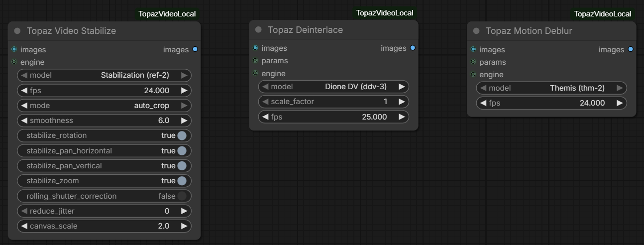
Task: Select next Deinterlace model with right arrow
Action: click(x=402, y=86)
